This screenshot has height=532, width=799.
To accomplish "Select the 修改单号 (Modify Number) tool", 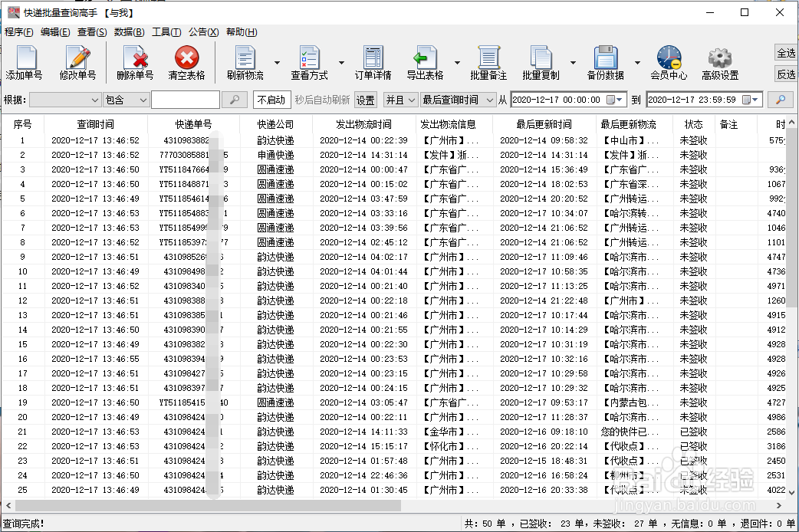I will coord(77,61).
